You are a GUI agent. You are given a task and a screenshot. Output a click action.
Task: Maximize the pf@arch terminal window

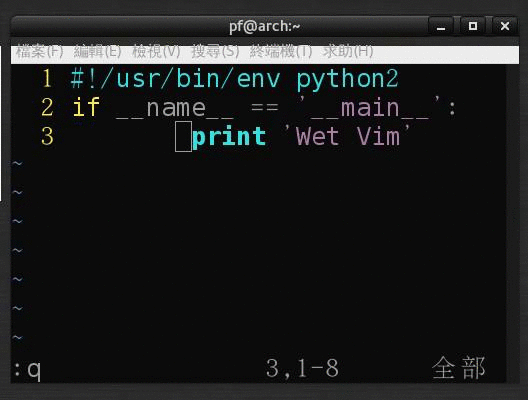coord(473,26)
